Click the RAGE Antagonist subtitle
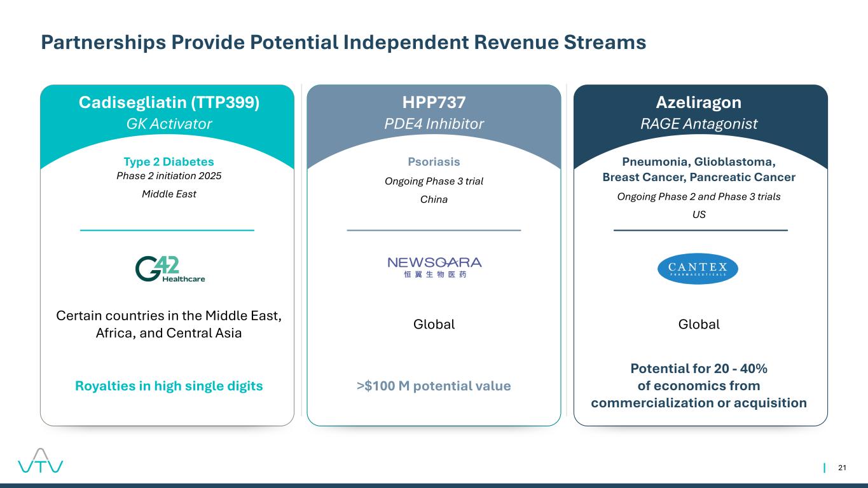 coord(698,124)
